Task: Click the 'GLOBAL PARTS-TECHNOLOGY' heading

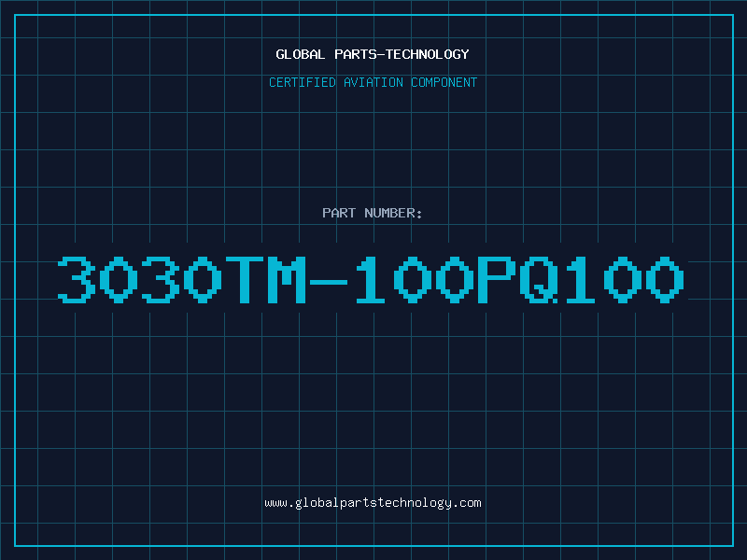Action: (x=373, y=54)
